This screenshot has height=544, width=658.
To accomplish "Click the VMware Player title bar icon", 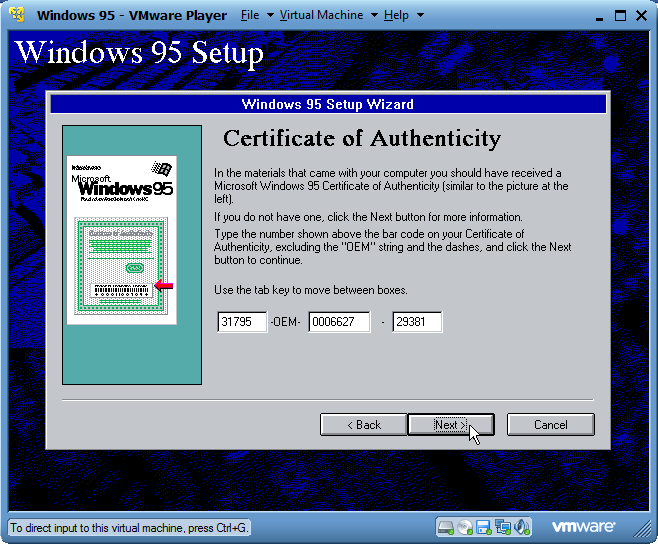I will 17,14.
